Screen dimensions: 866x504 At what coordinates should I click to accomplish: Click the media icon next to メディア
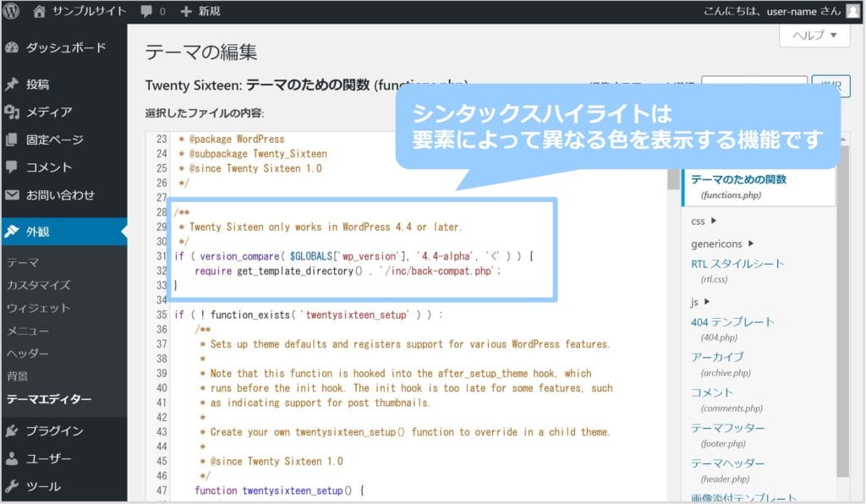pyautogui.click(x=12, y=112)
